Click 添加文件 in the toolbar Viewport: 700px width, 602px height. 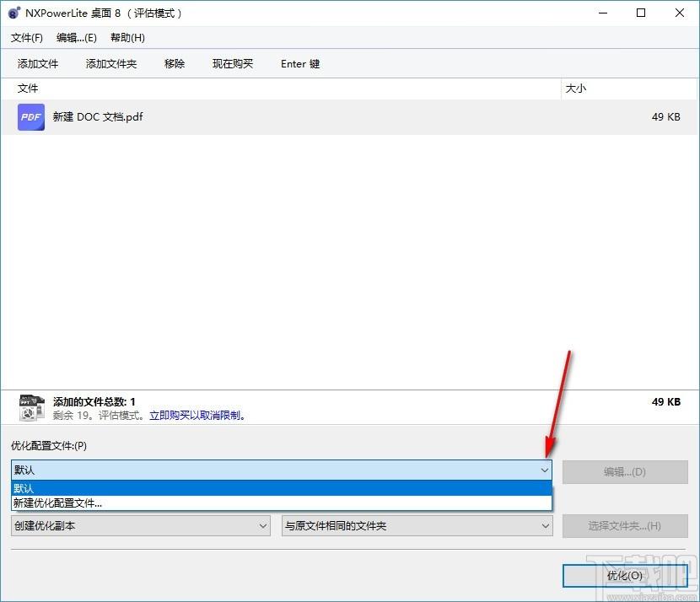point(38,64)
